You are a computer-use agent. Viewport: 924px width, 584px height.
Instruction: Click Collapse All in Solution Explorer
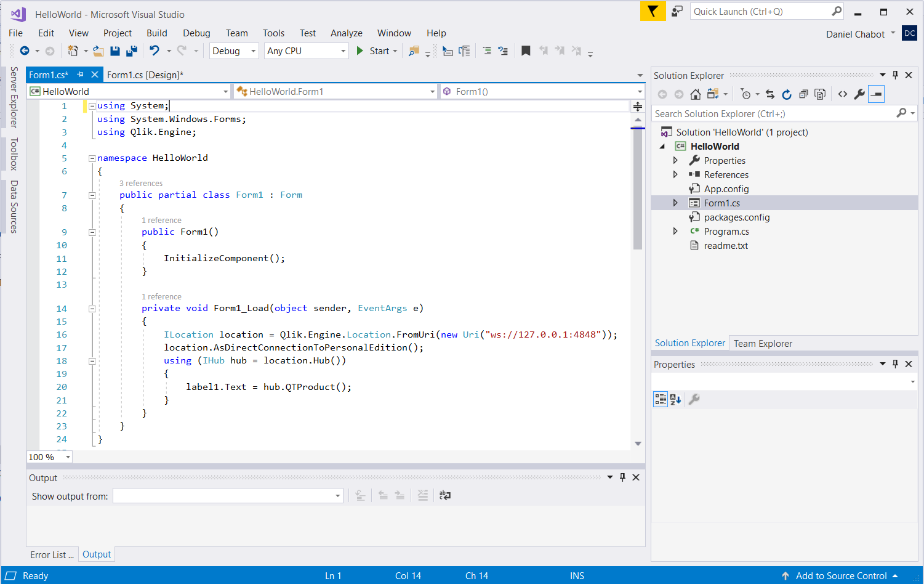[803, 94]
